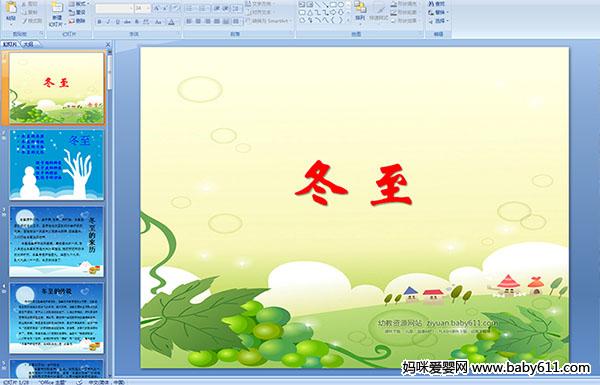The width and height of the screenshot is (600, 385).
Task: Click the Find (binoculars) icon in editing group
Action: (437, 4)
